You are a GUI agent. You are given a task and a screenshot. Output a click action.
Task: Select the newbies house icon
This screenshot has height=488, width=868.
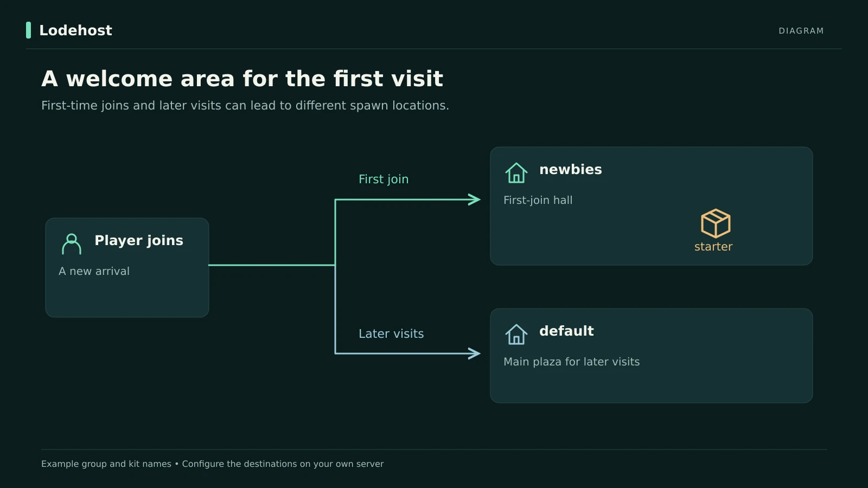coord(516,173)
